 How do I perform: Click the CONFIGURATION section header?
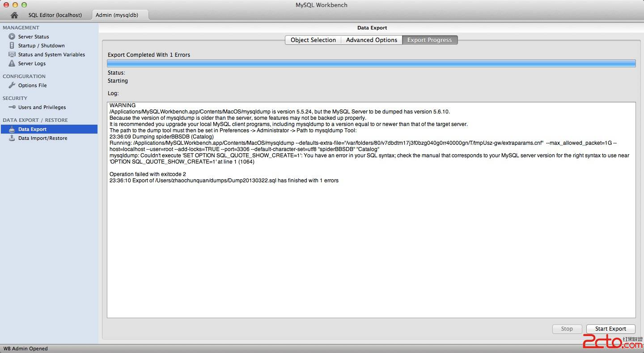24,76
